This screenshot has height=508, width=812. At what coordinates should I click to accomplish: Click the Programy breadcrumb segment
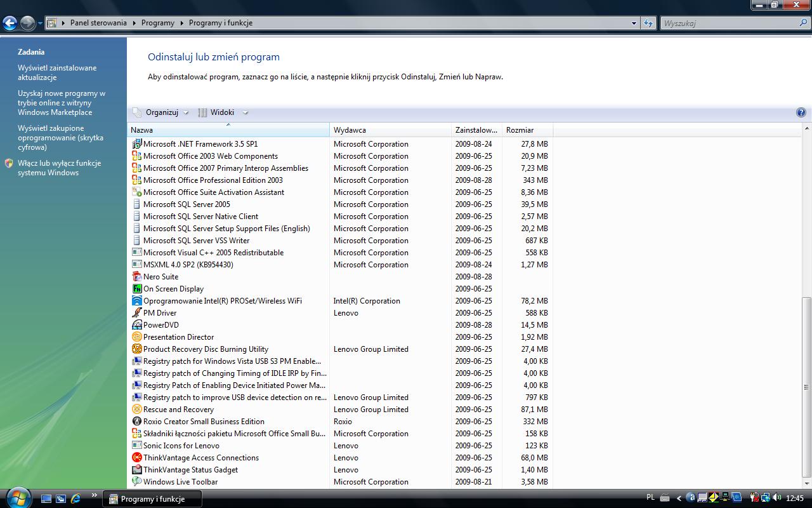[158, 23]
